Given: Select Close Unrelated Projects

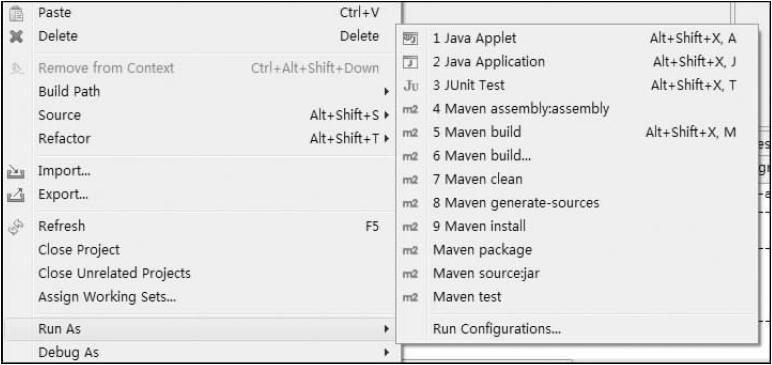Looking at the screenshot, I should tap(114, 273).
